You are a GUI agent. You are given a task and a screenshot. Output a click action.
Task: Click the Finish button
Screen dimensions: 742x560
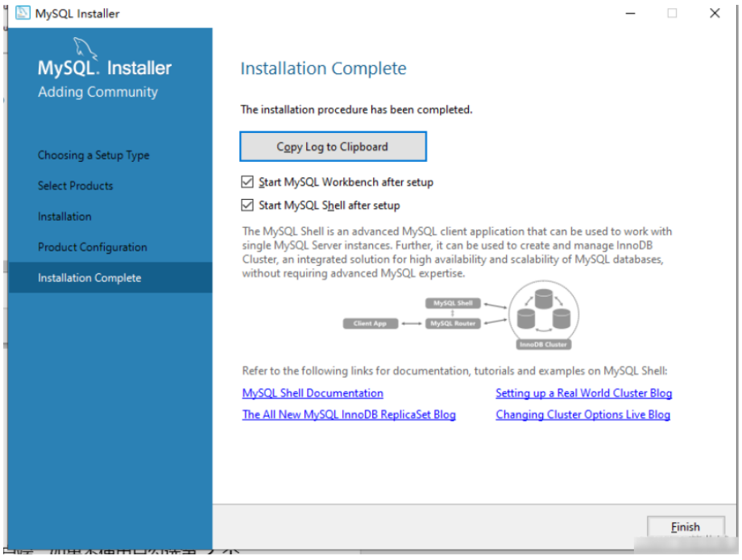(x=686, y=526)
